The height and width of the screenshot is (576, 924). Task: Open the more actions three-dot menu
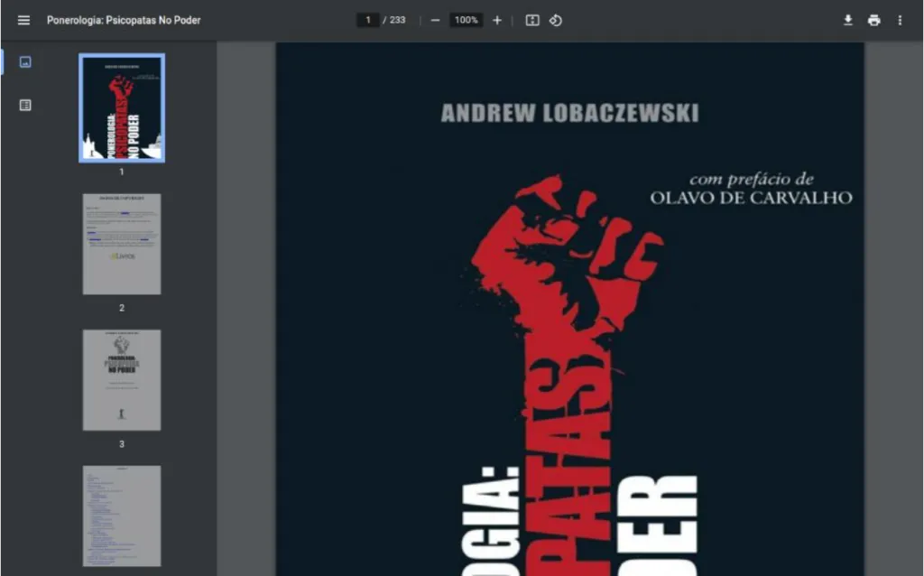[x=900, y=20]
